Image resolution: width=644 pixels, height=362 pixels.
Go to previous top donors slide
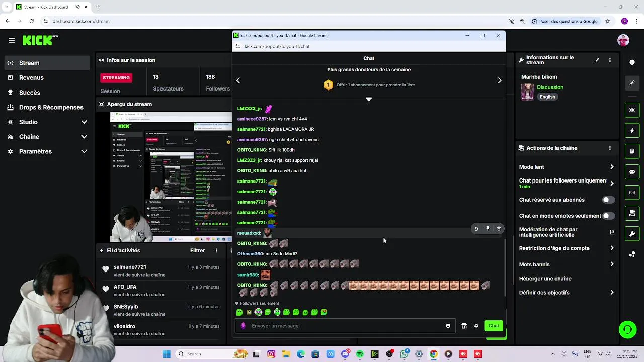pos(238,80)
